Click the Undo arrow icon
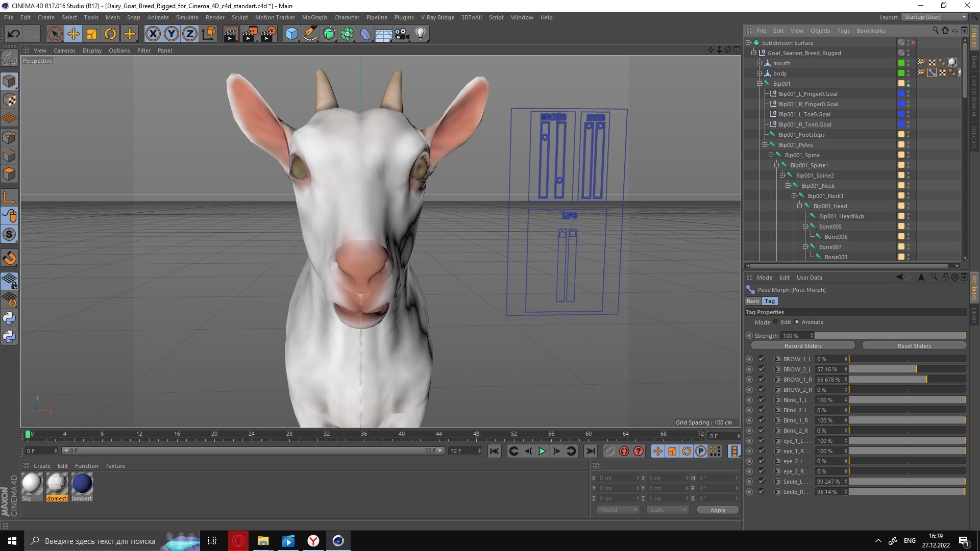The height and width of the screenshot is (551, 980). (x=13, y=34)
